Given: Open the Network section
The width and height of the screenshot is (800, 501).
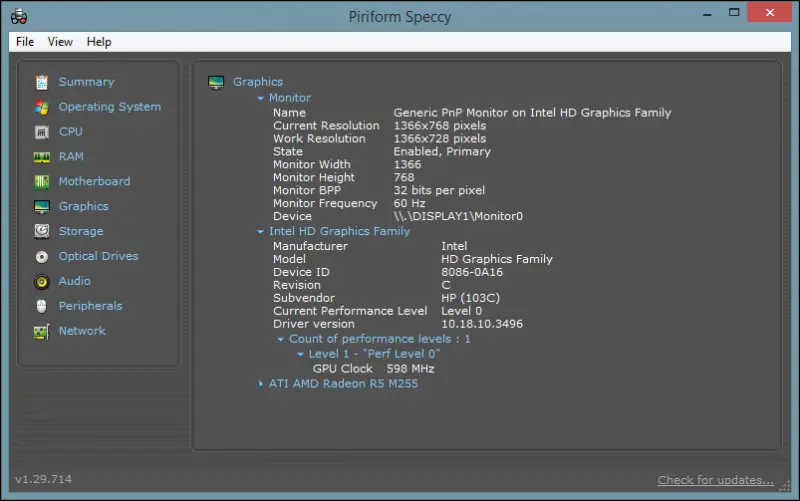Looking at the screenshot, I should pyautogui.click(x=82, y=331).
